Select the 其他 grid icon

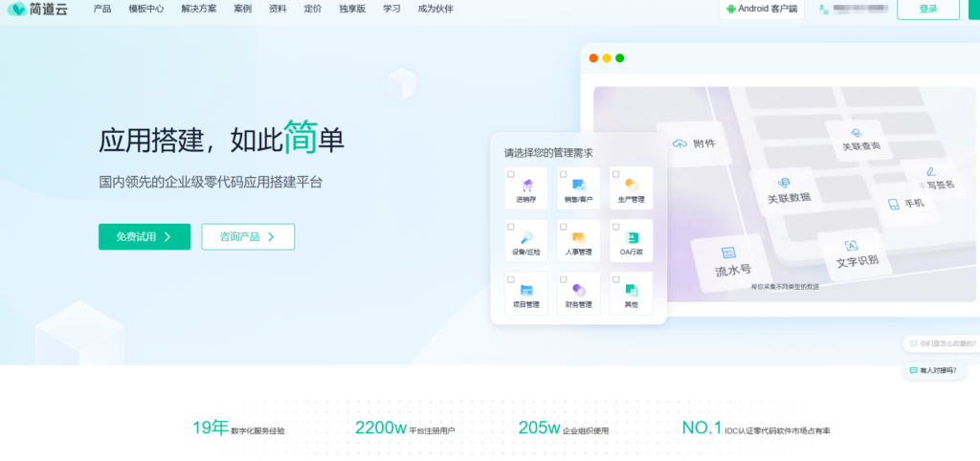click(632, 290)
